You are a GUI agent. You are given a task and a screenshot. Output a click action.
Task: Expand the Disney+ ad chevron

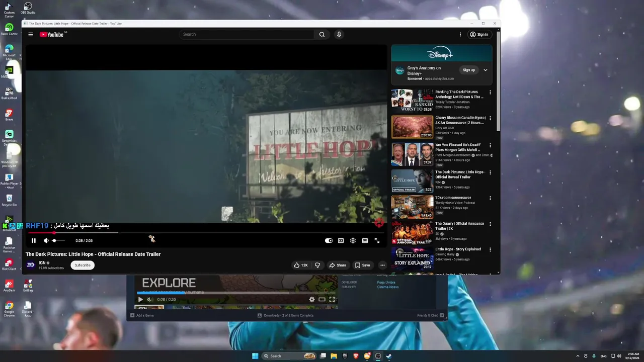[x=486, y=70]
